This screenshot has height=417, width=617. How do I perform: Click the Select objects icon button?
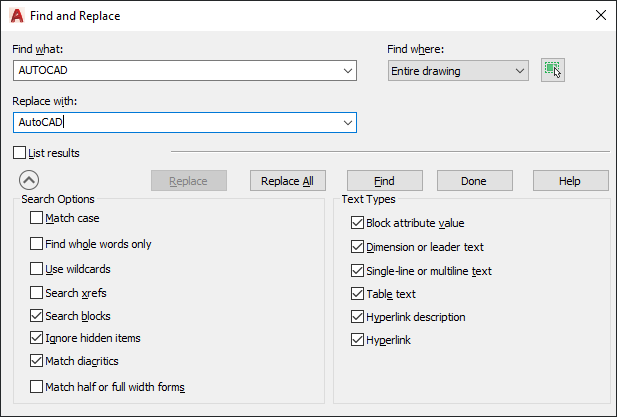[x=552, y=70]
